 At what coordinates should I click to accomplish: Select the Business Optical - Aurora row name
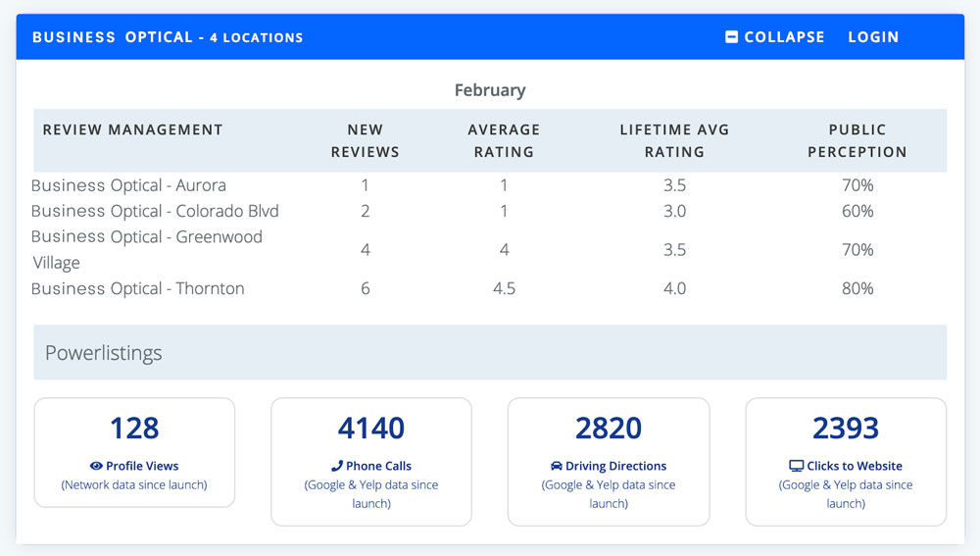point(128,185)
